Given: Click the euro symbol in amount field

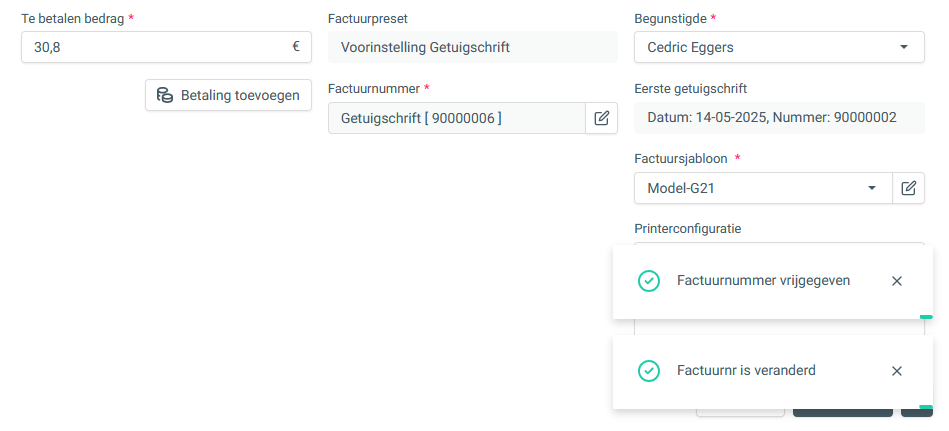Looking at the screenshot, I should (296, 47).
